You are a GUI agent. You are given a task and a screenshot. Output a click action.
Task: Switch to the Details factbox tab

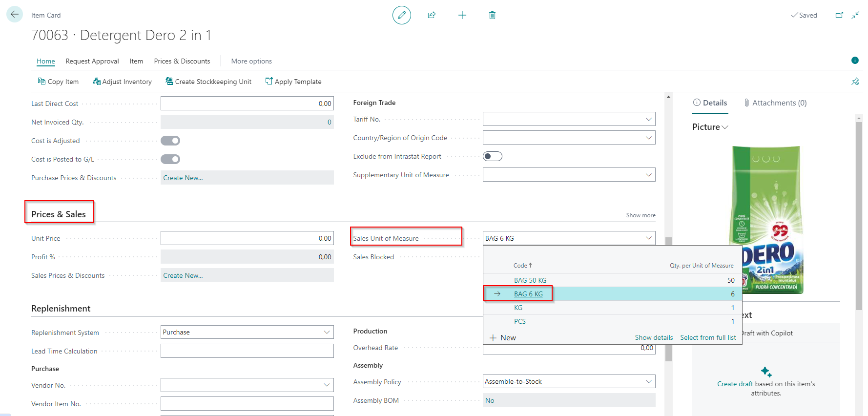tap(710, 103)
